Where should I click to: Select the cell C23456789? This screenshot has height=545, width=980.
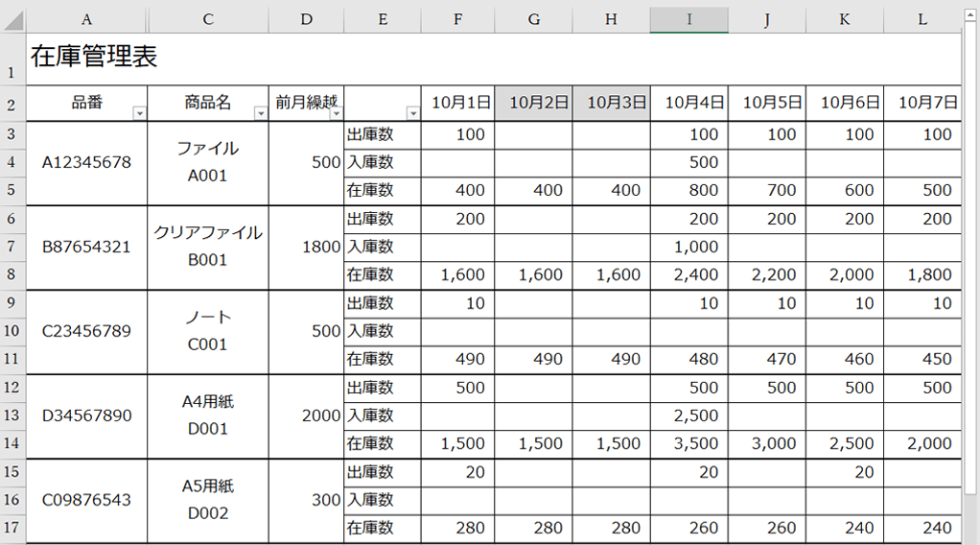87,332
